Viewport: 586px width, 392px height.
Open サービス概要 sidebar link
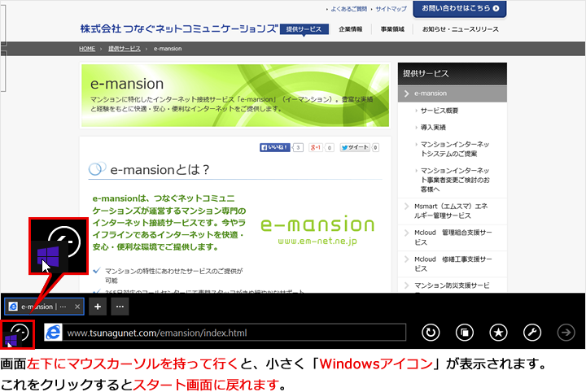point(439,111)
